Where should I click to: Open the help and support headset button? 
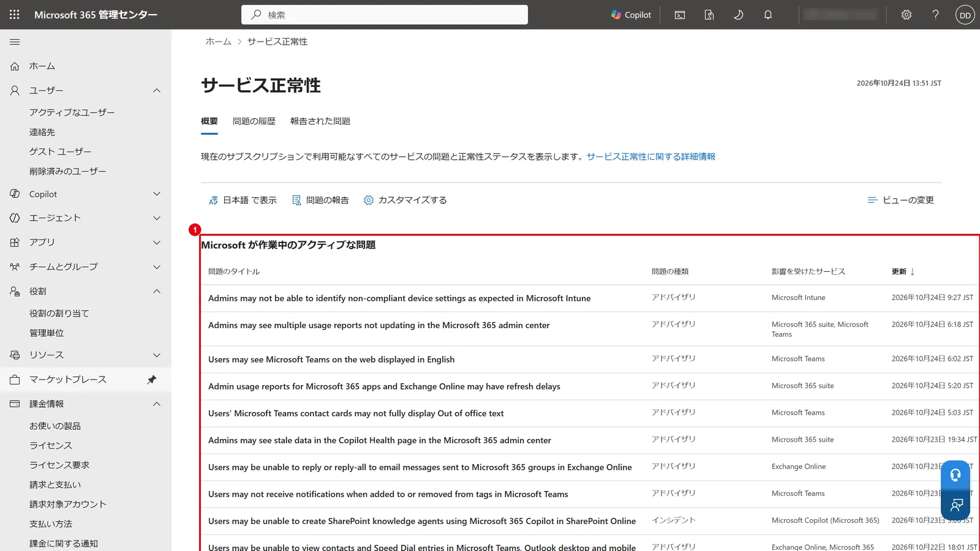(956, 475)
